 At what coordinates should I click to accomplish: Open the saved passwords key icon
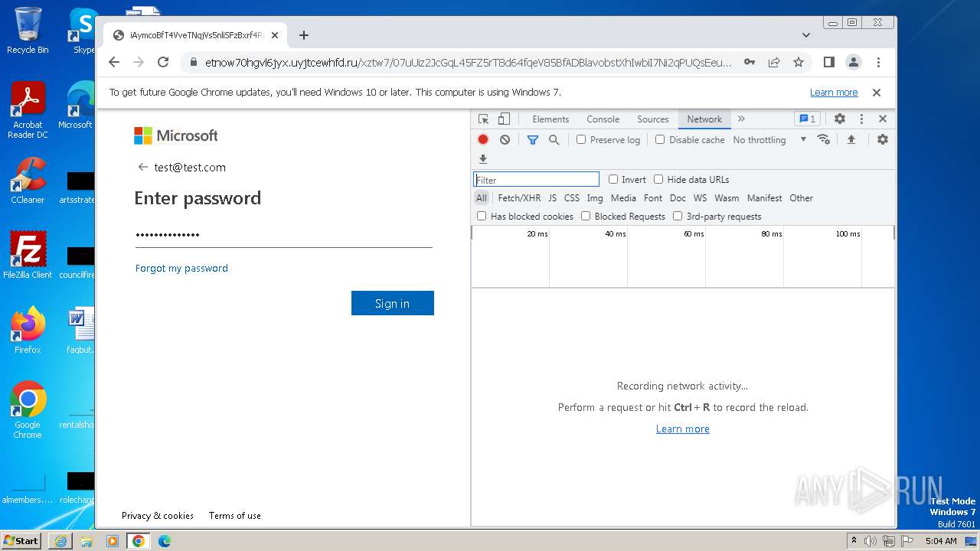pos(750,63)
